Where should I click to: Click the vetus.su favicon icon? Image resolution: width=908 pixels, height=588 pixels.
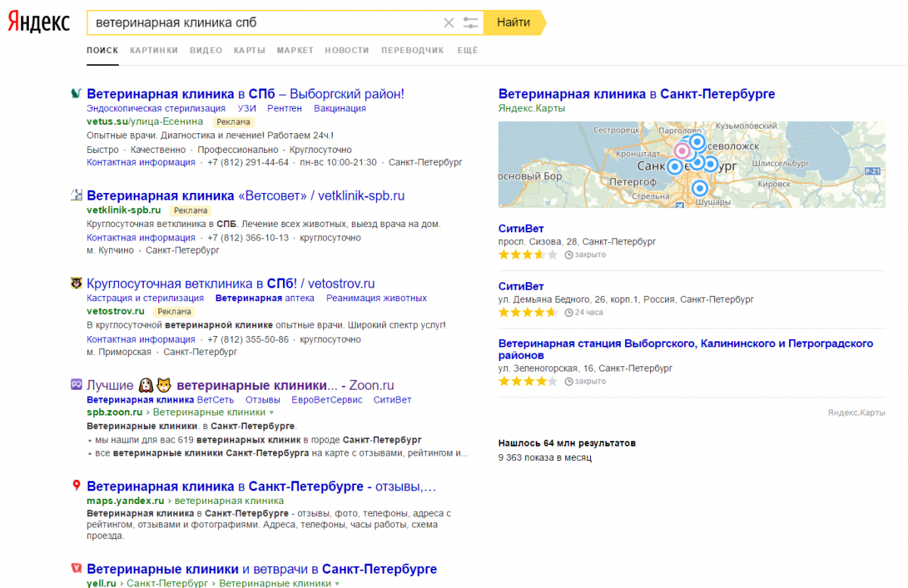pos(76,94)
